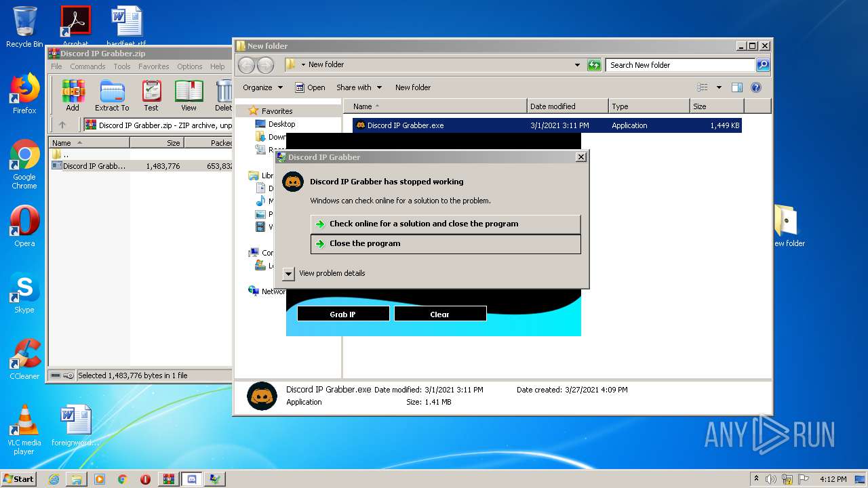
Task: Click the Test icon in WinRAR toolbar
Action: pos(151,96)
